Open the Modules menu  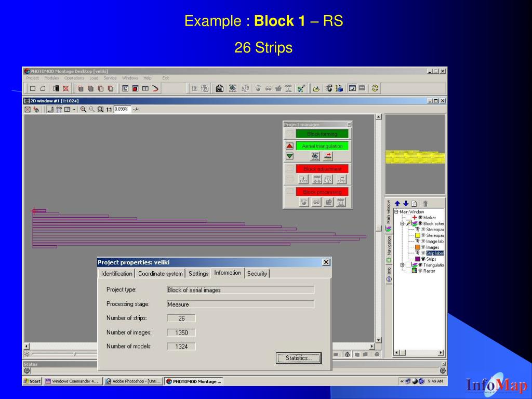pyautogui.click(x=51, y=78)
